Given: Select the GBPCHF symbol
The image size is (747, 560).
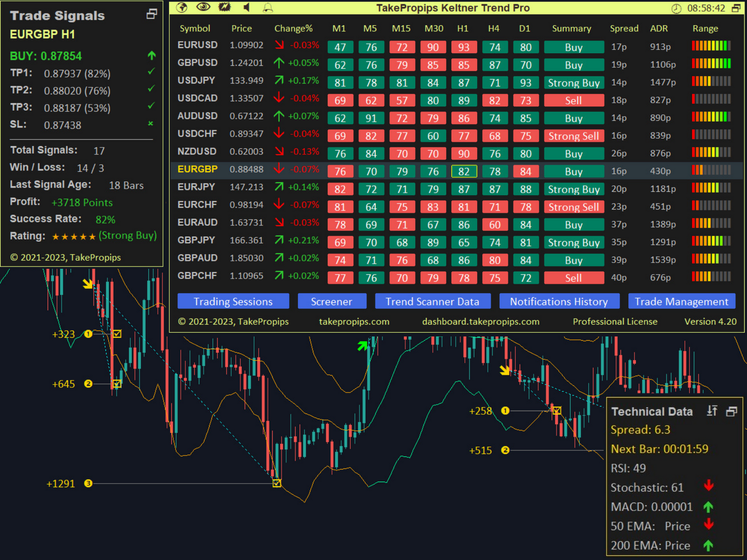Looking at the screenshot, I should click(x=197, y=276).
